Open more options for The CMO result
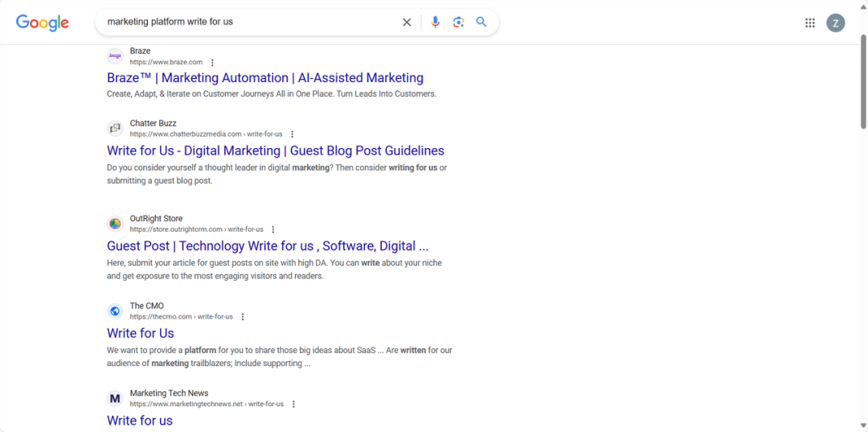 click(243, 317)
